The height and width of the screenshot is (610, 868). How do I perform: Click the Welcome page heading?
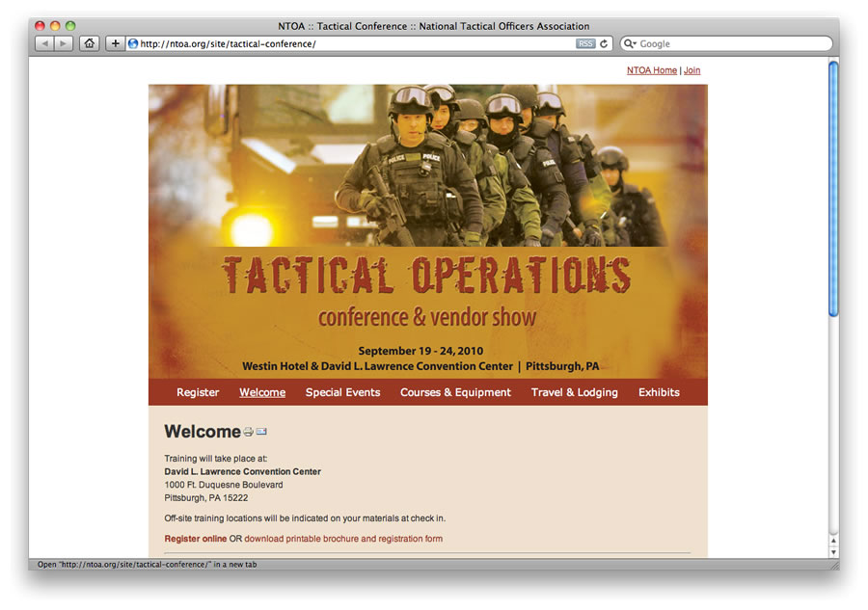pos(203,432)
